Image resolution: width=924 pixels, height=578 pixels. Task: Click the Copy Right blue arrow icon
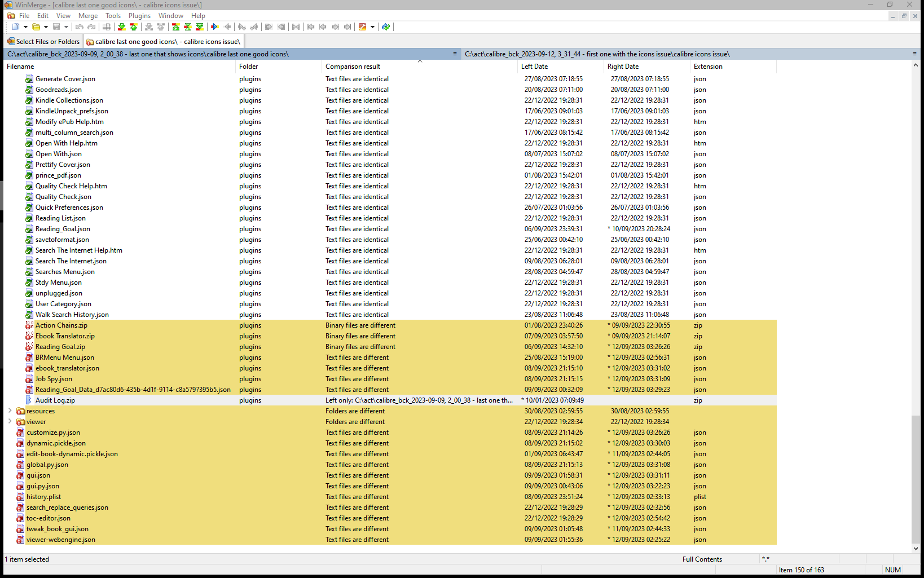point(214,27)
